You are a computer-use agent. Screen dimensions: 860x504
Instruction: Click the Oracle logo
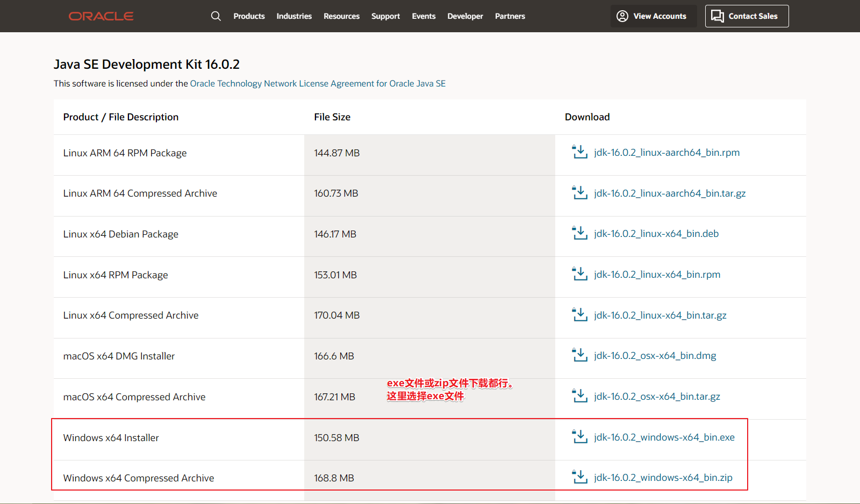pyautogui.click(x=101, y=16)
